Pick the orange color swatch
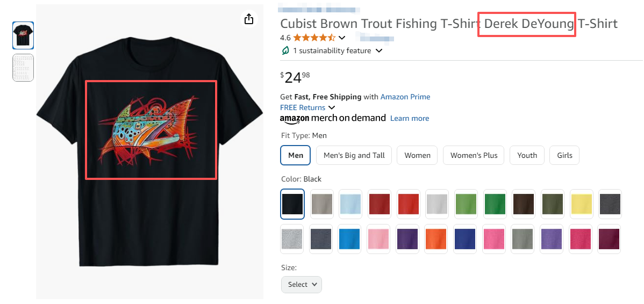 tap(436, 239)
